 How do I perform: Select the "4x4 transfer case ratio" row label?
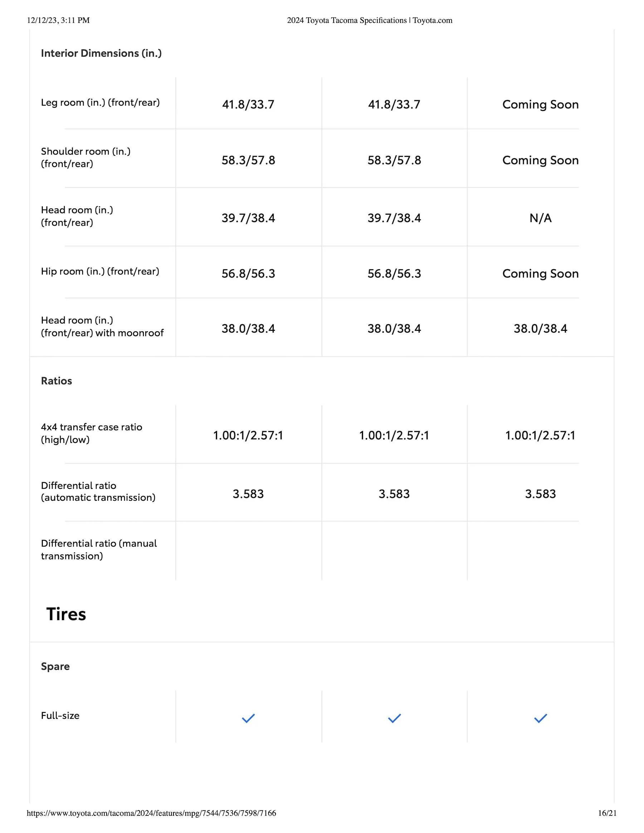[x=92, y=433]
